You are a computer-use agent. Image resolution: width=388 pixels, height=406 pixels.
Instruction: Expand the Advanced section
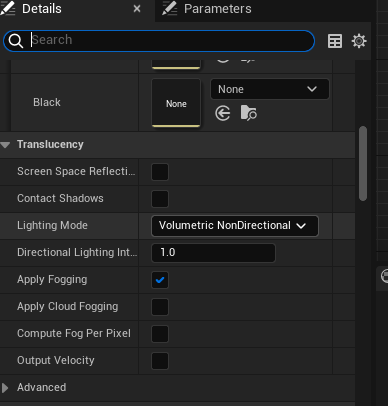5,388
